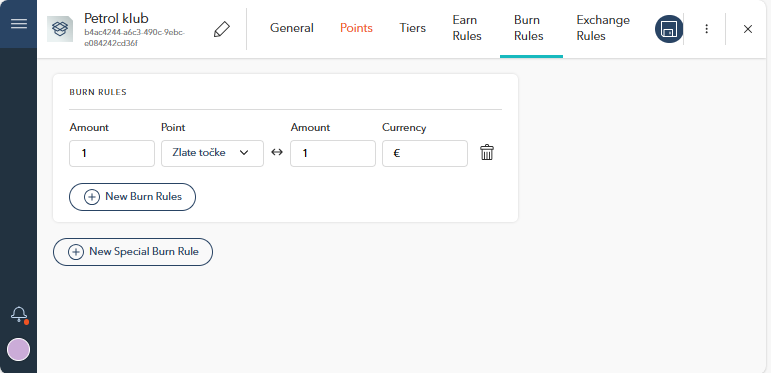
Task: Add a New Burn Rules entry
Action: click(132, 197)
